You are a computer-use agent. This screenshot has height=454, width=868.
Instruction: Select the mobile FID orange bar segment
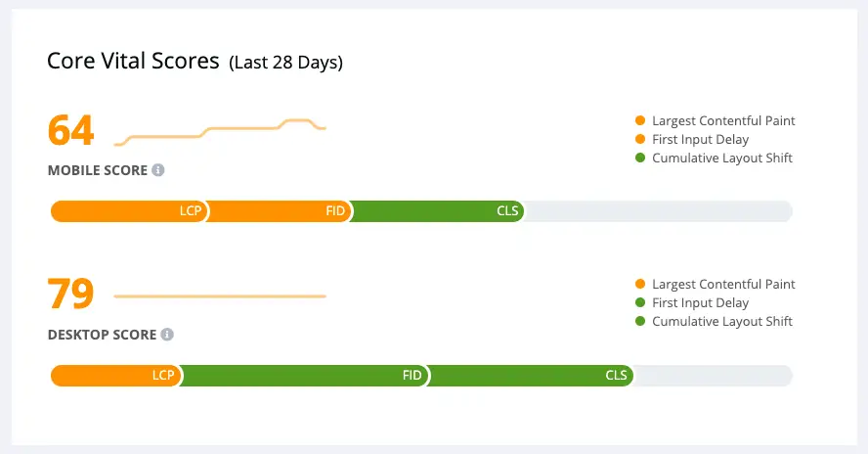point(280,211)
